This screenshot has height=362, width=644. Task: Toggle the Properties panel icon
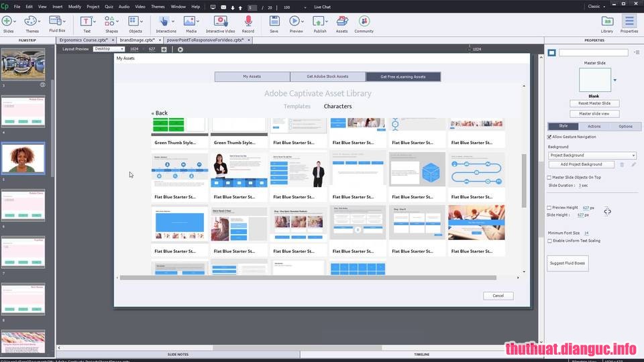click(x=629, y=21)
